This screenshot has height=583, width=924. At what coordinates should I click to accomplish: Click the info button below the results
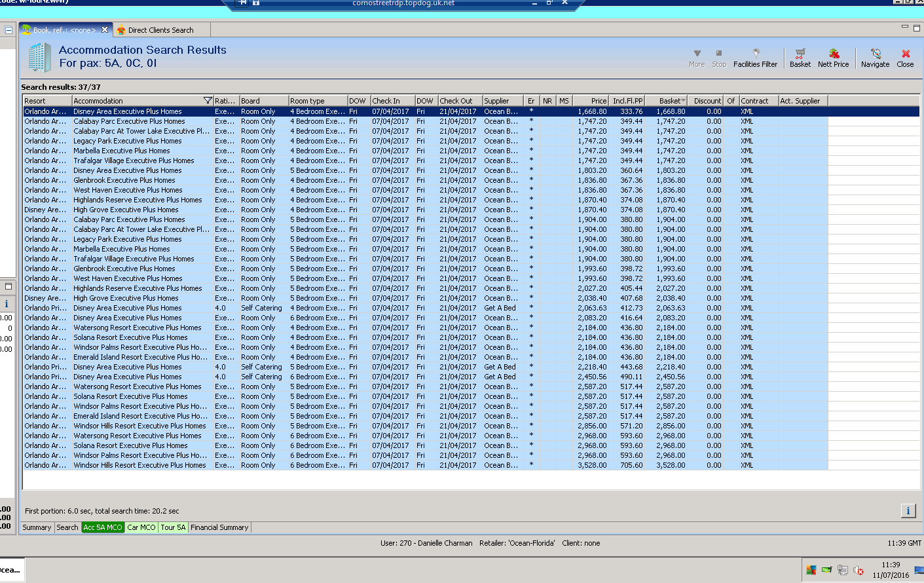coord(908,511)
